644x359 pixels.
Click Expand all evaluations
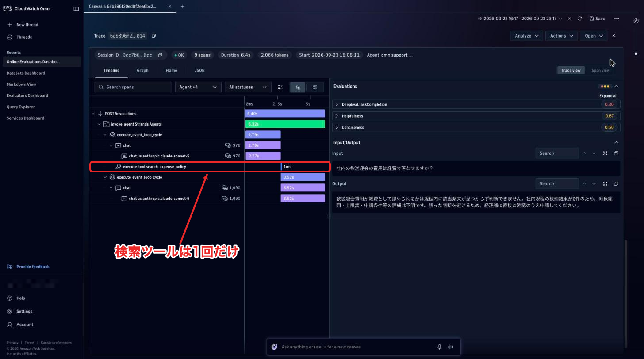608,96
